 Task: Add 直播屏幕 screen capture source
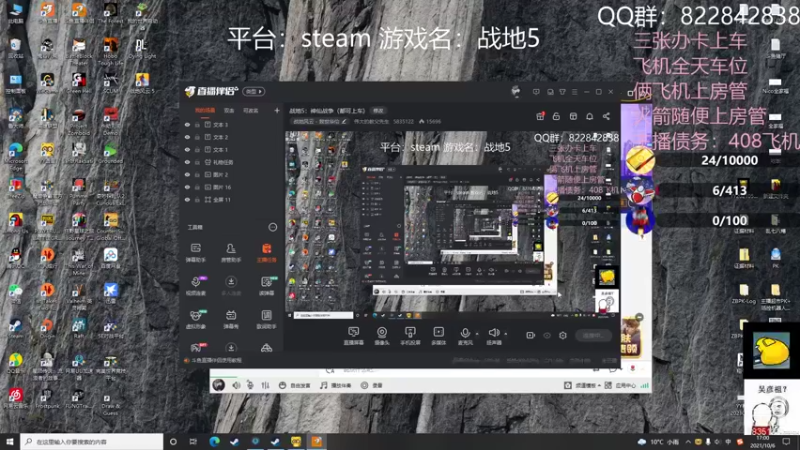tap(353, 336)
